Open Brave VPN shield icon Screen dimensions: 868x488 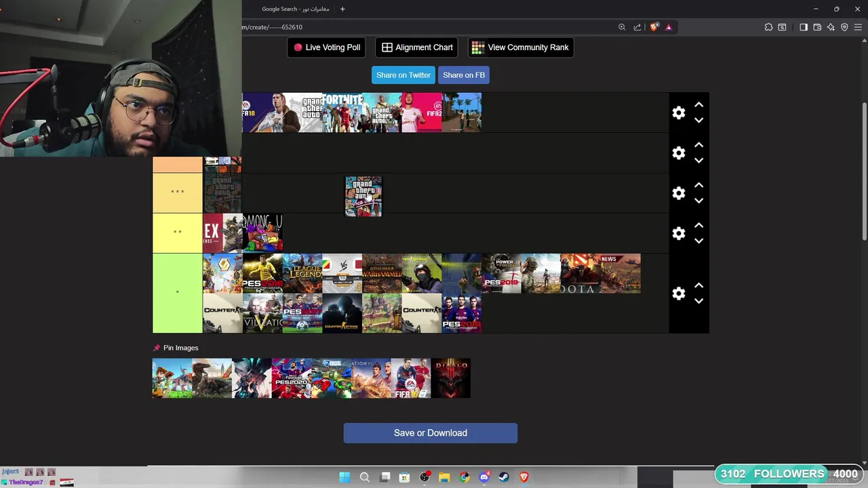click(844, 27)
